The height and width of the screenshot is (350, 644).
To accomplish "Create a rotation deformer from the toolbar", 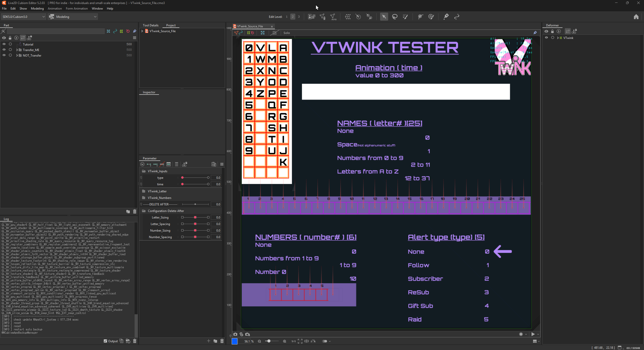I will [x=358, y=17].
